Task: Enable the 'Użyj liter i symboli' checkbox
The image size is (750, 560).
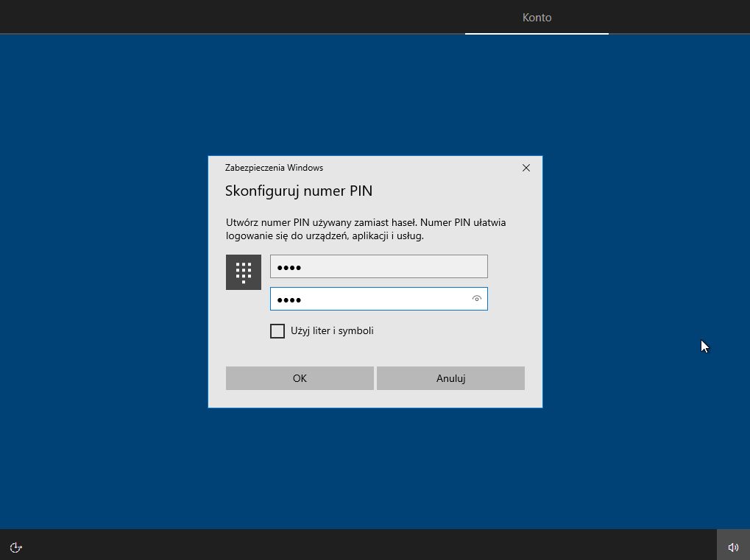Action: [x=277, y=331]
